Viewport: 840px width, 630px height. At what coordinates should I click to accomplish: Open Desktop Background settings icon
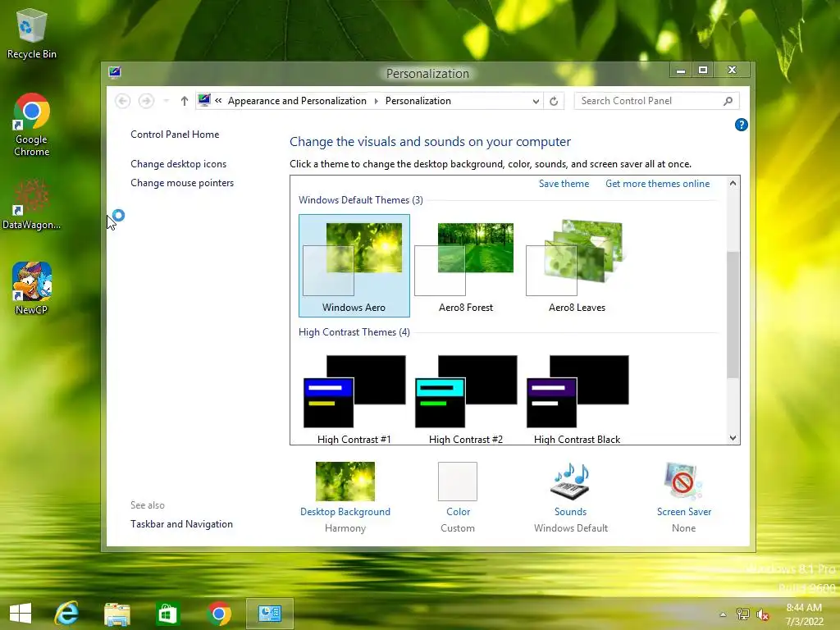[345, 482]
